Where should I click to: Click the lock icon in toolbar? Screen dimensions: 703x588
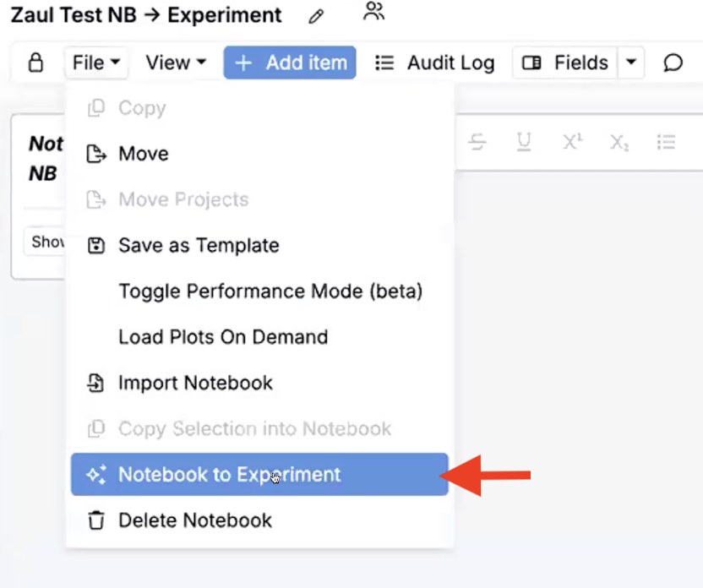(x=35, y=63)
